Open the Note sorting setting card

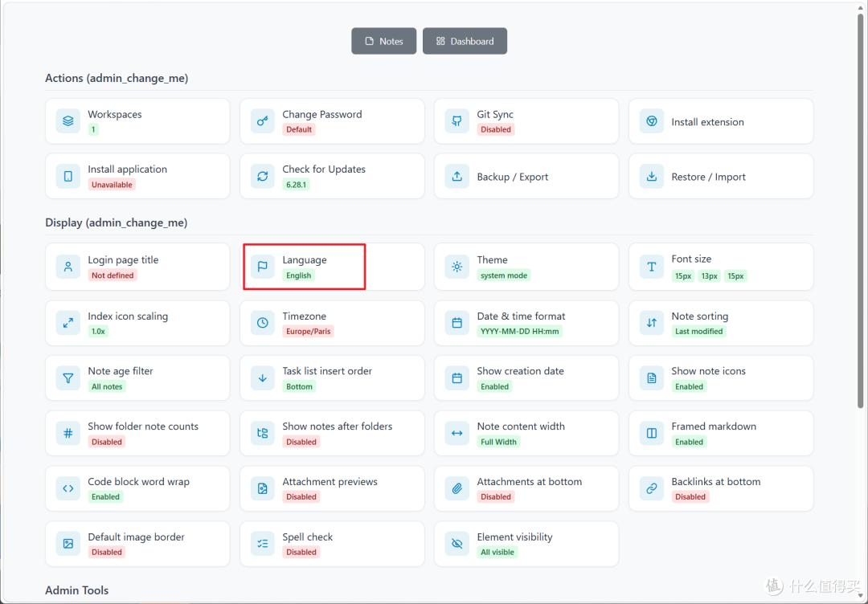pos(721,323)
